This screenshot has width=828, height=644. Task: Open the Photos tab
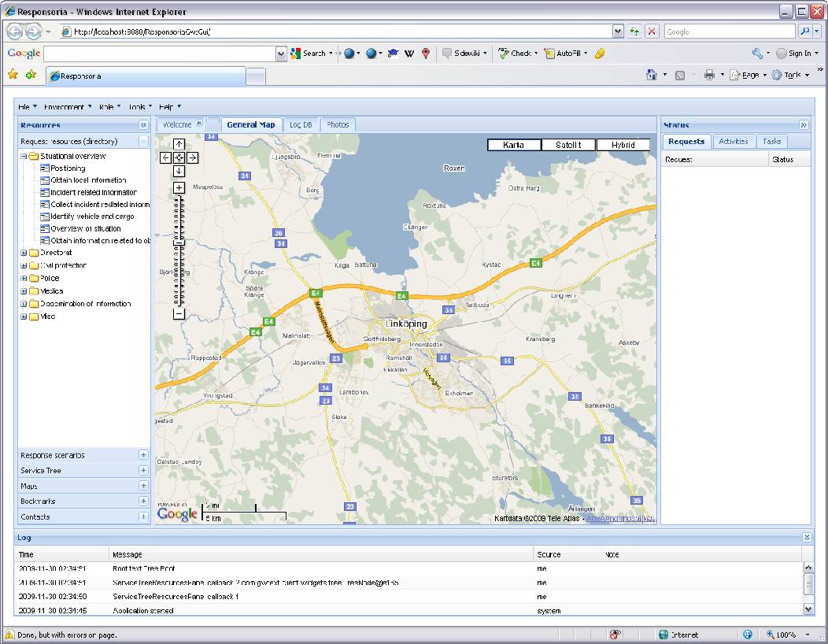pos(338,124)
